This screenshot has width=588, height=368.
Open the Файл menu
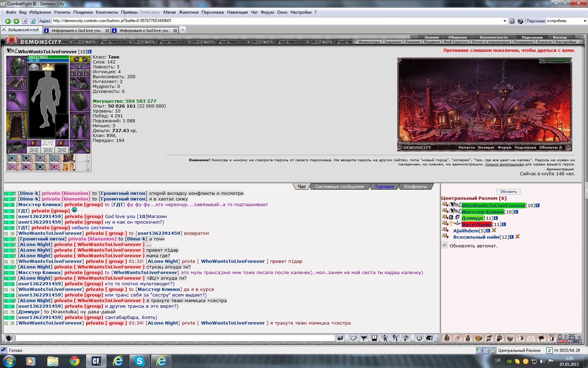tap(11, 12)
